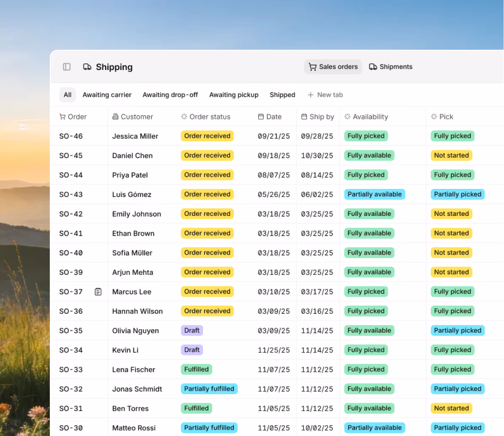Click Fully picked pick badge for SO-33

click(x=453, y=369)
